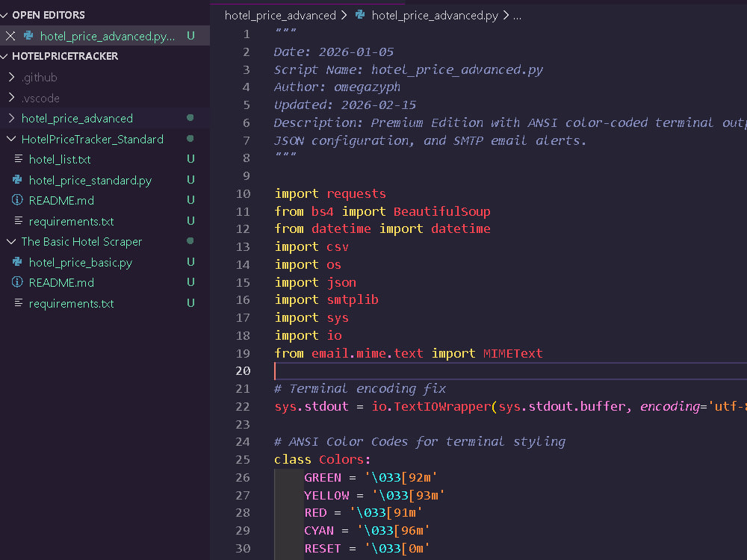
Task: Click info icon of README.md under Basic Hotel Scraper
Action: point(18,282)
